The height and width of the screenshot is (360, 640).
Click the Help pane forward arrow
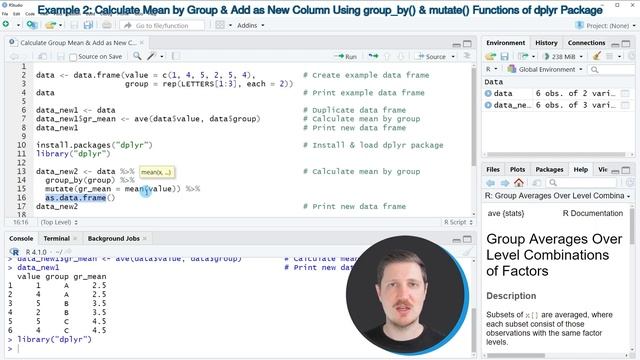[x=505, y=182]
